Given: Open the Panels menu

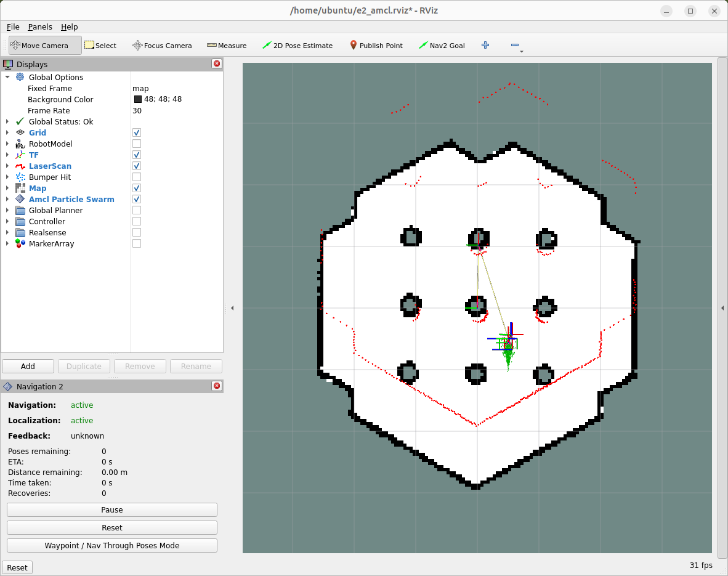Looking at the screenshot, I should [40, 27].
